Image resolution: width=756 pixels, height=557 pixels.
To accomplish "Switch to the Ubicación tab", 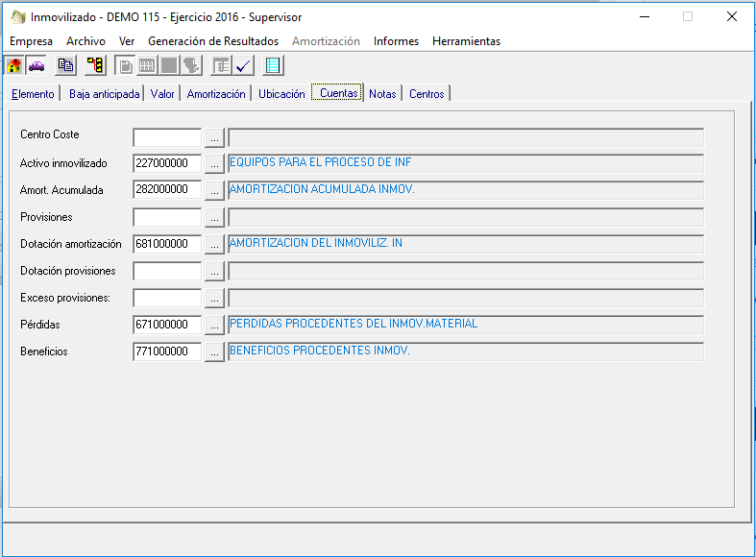I will (x=281, y=94).
